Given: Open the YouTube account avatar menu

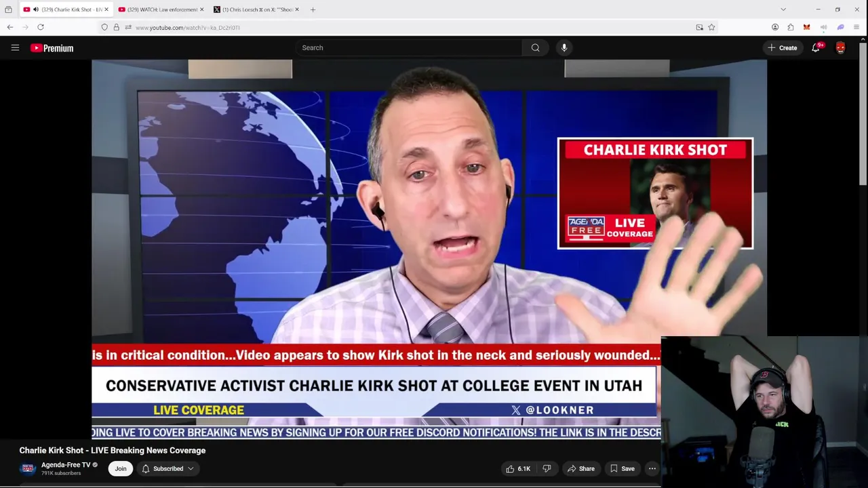Looking at the screenshot, I should tap(841, 47).
